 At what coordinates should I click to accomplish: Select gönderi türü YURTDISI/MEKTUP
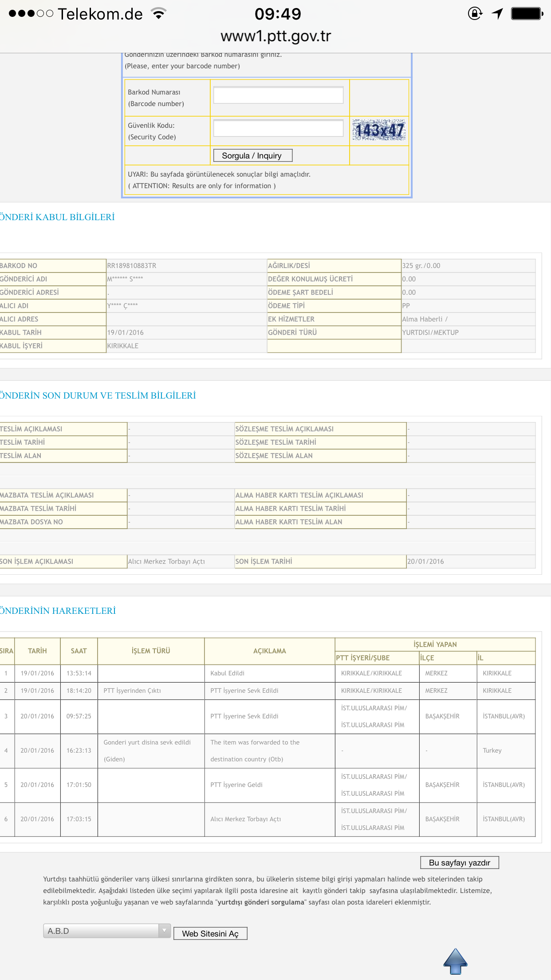click(x=430, y=332)
